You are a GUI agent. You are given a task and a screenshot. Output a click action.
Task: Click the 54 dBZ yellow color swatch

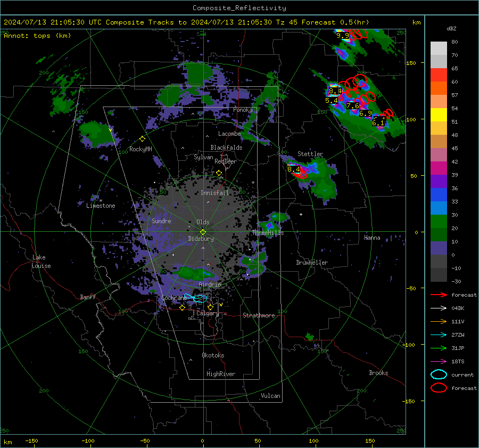tap(439, 115)
